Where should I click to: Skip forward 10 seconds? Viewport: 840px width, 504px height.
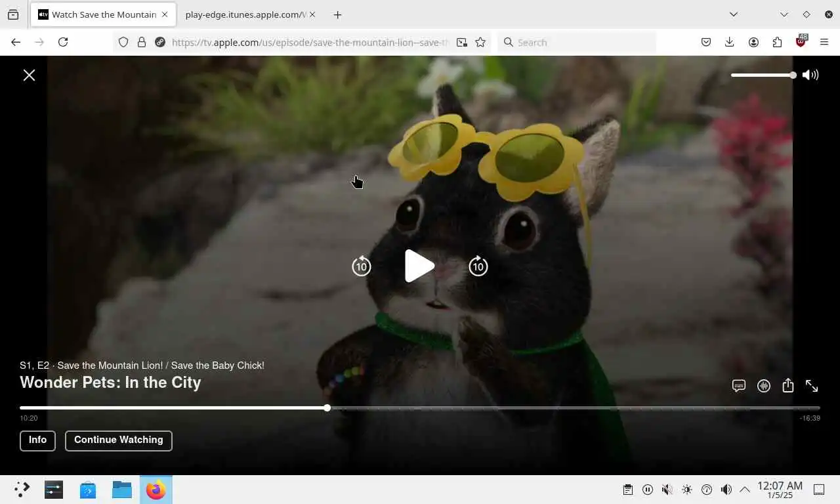478,266
